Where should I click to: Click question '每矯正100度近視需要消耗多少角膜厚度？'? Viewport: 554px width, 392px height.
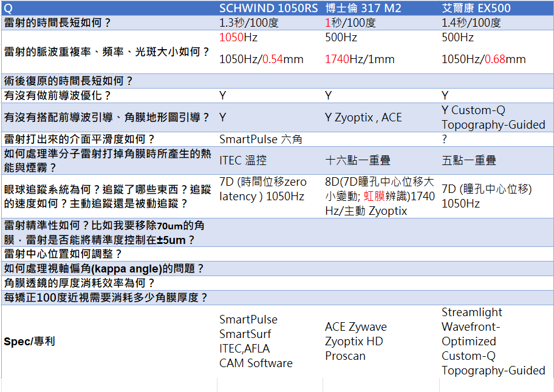coord(106,297)
